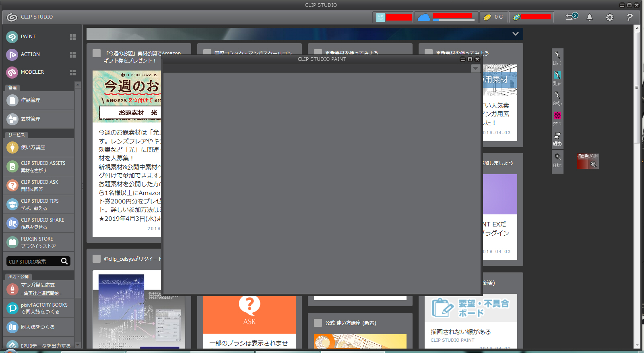Open 使い方講座 tutorials section

pyautogui.click(x=38, y=147)
